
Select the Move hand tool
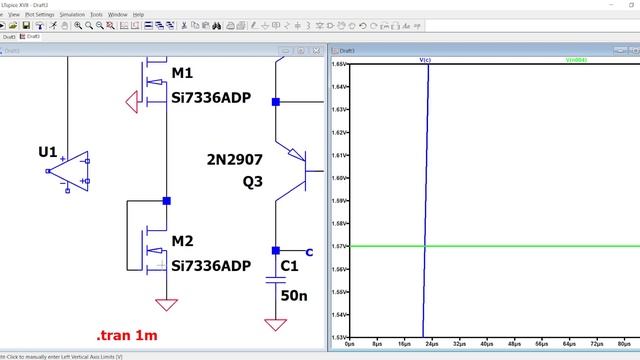tap(341, 26)
